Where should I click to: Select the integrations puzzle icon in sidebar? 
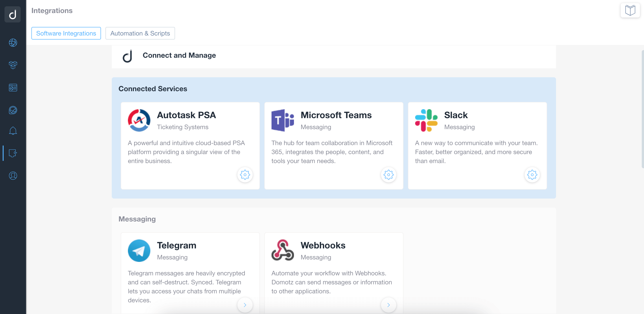pos(13,153)
